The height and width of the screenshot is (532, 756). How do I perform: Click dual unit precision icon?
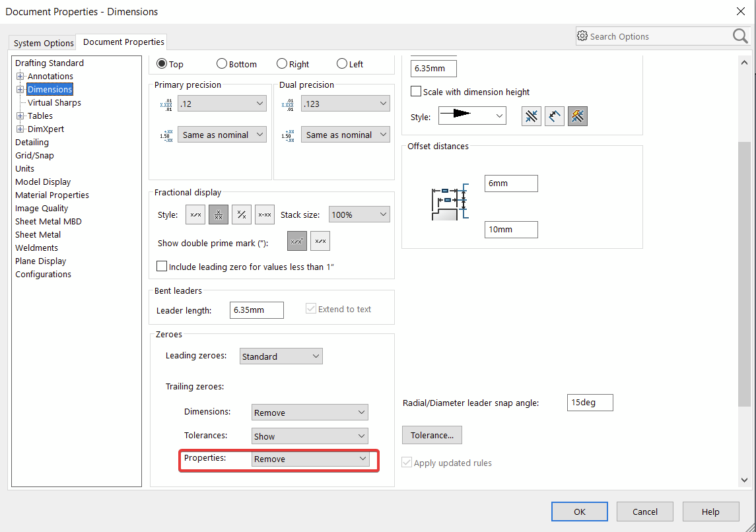pyautogui.click(x=287, y=104)
